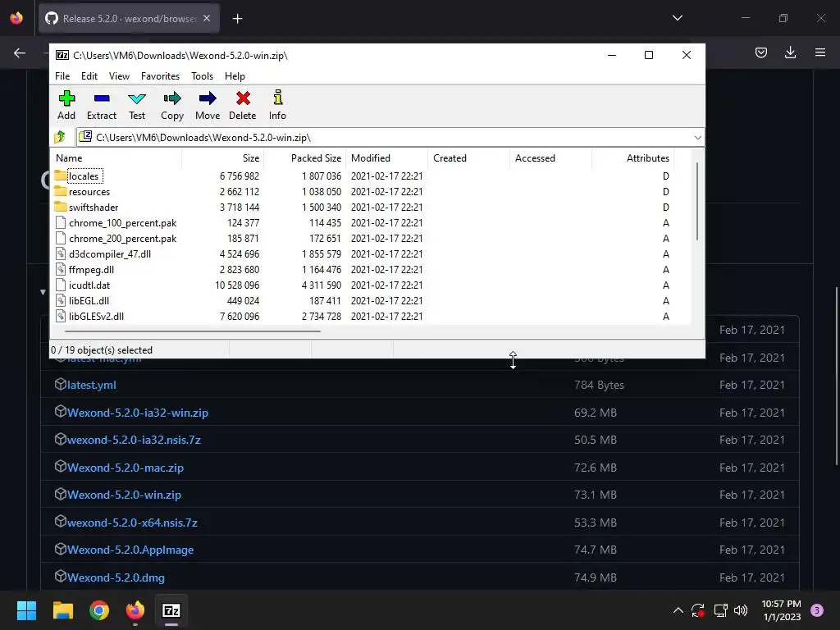Open File Explorer from the taskbar
The image size is (840, 630).
tap(62, 610)
